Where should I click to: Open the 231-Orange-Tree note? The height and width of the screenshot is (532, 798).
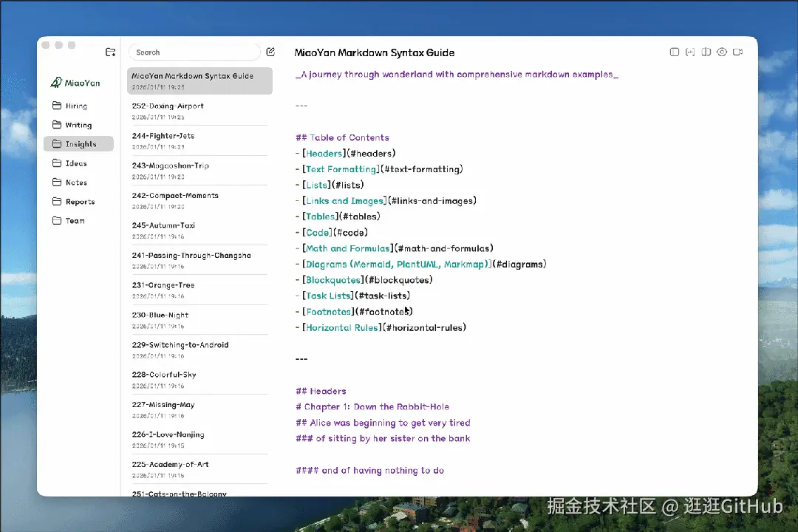click(x=199, y=290)
